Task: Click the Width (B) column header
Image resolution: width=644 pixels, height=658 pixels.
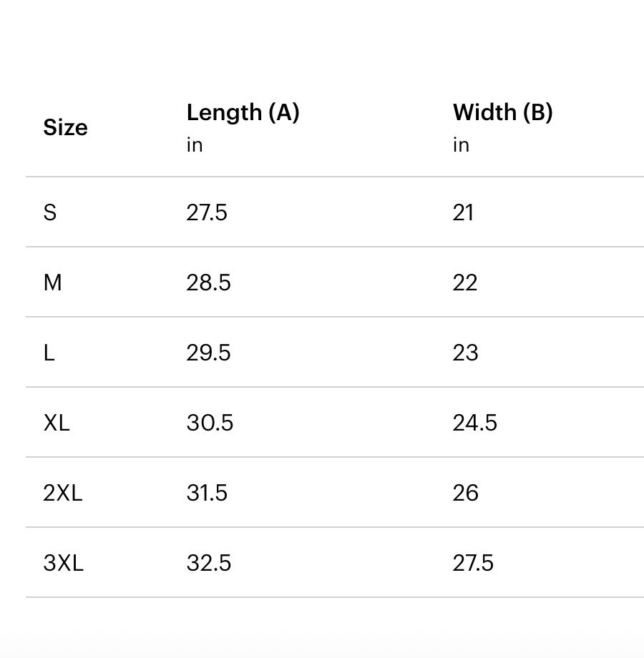Action: (502, 112)
